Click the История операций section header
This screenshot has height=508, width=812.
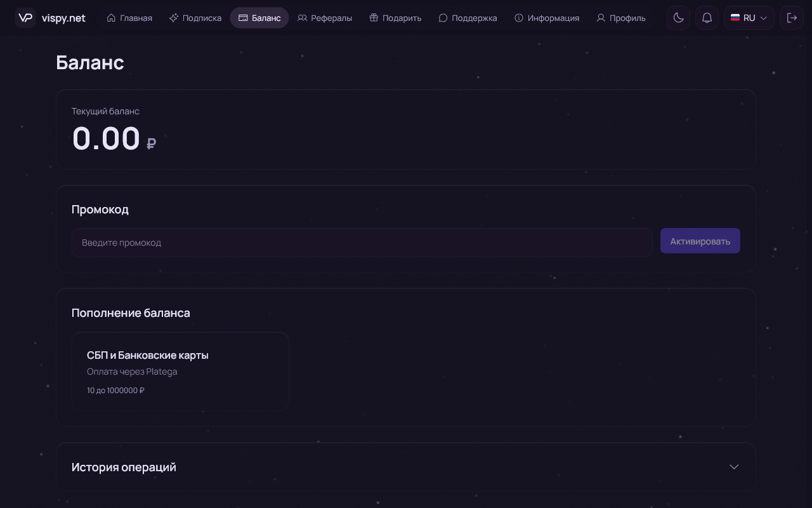pos(406,467)
